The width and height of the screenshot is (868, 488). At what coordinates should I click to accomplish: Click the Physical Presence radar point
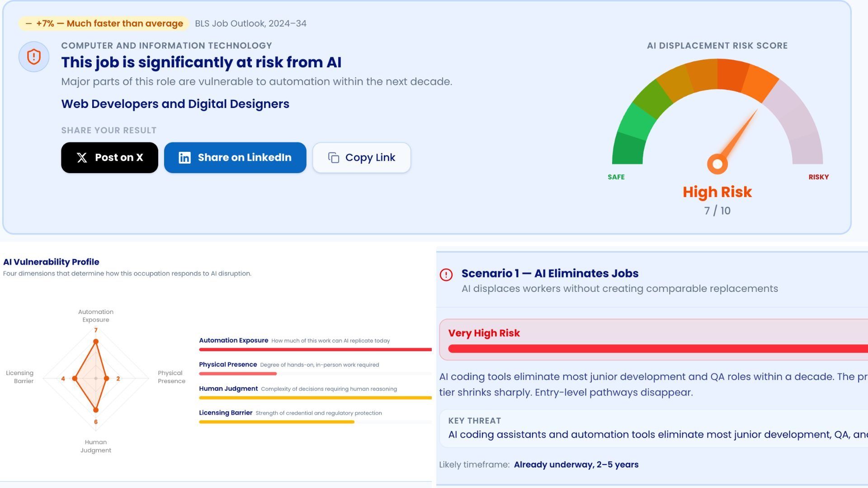coord(106,378)
